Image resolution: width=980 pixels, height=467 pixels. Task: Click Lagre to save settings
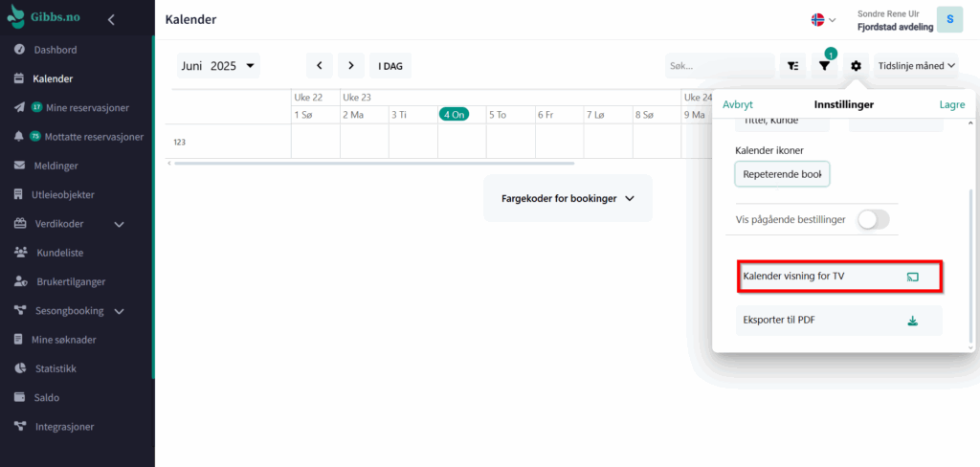click(x=951, y=104)
